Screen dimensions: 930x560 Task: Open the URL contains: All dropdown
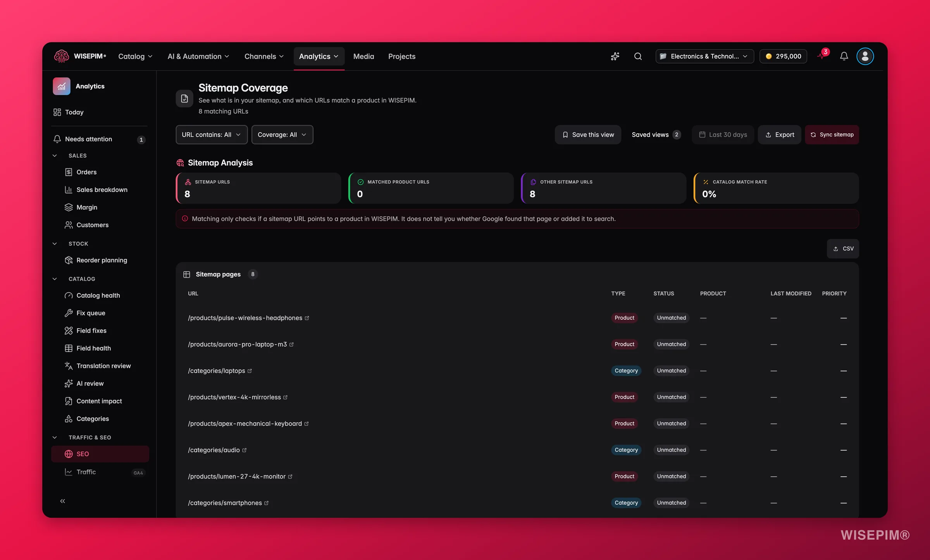[x=212, y=134]
